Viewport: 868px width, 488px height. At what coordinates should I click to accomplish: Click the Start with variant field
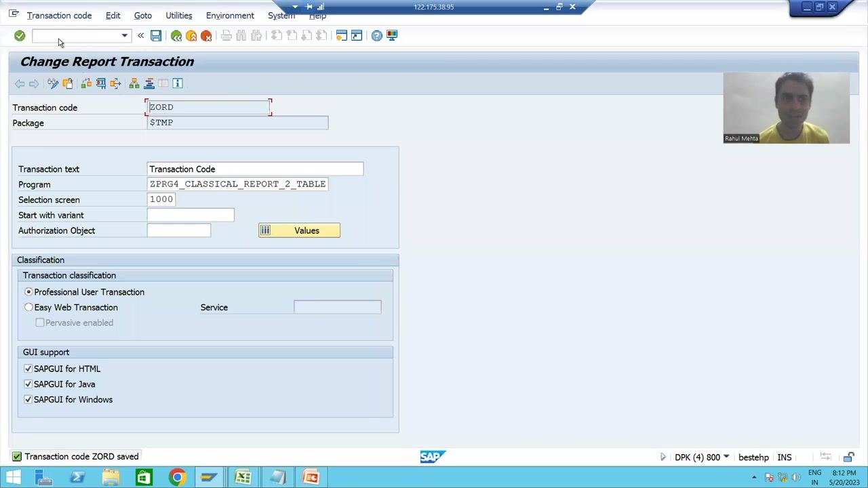(191, 216)
